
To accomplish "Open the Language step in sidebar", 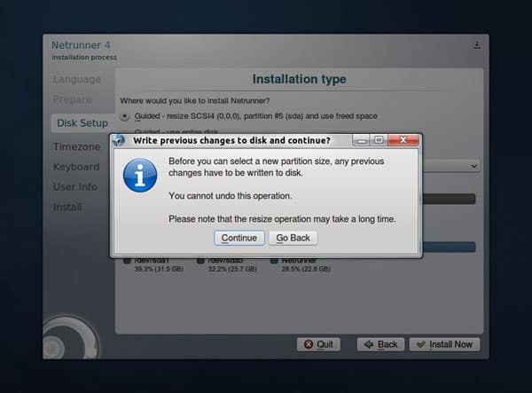I will pos(77,79).
